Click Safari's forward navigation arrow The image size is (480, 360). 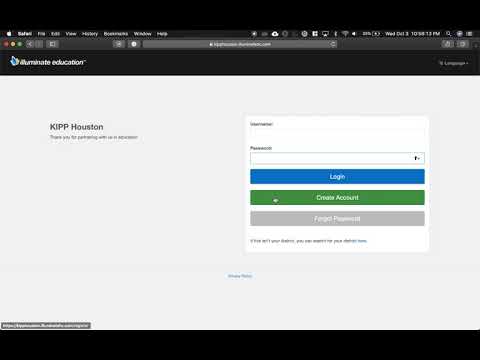point(39,44)
